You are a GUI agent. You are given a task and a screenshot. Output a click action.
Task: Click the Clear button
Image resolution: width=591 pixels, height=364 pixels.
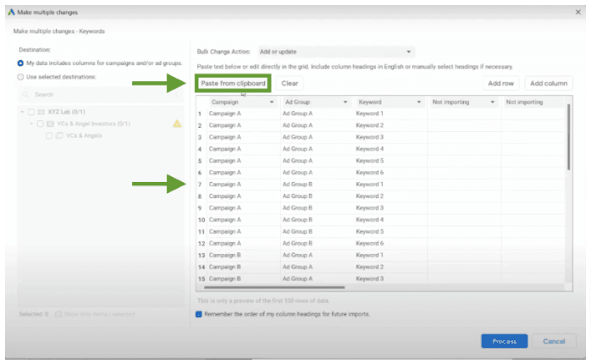pos(290,84)
